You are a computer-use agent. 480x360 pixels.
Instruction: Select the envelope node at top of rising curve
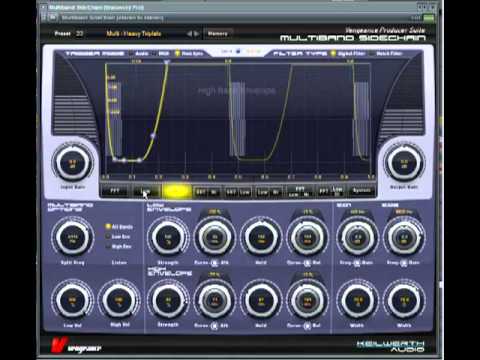pos(167,62)
